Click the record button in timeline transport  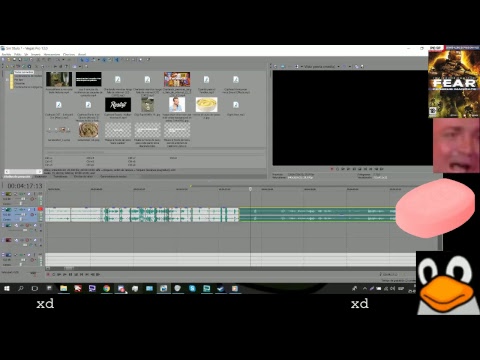tap(48, 275)
